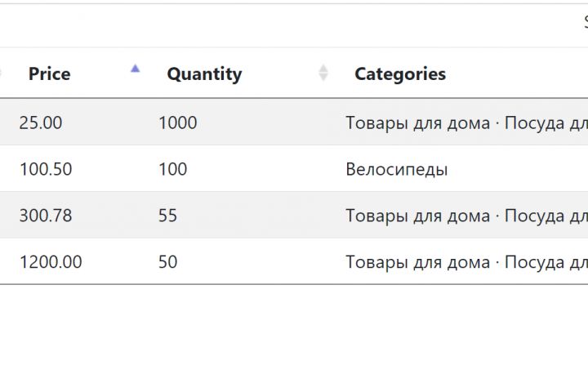Image resolution: width=588 pixels, height=392 pixels.
Task: Click the 1200.00 price value
Action: tap(51, 262)
